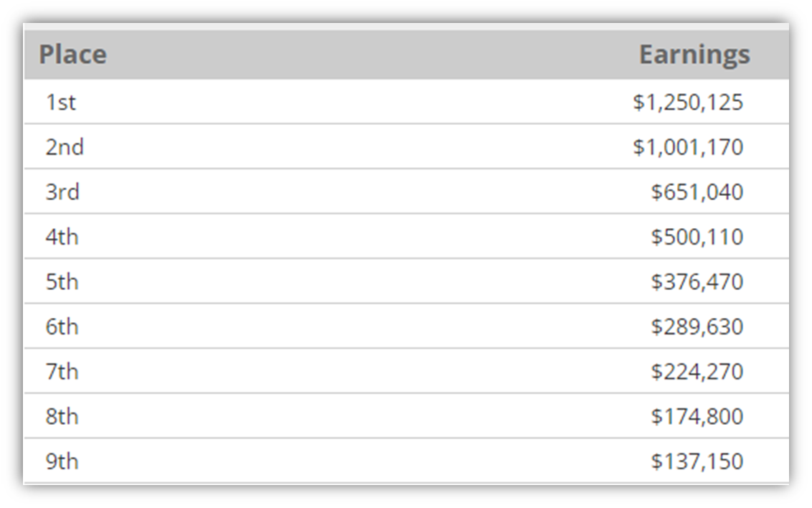Click the 6th place cell
Viewport: 812px width, 508px height.
coord(62,326)
